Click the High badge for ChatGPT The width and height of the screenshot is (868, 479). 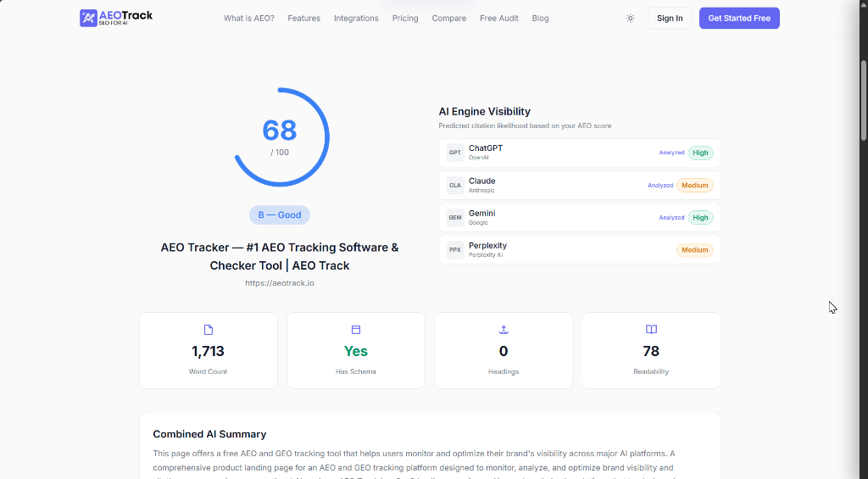[x=700, y=153]
